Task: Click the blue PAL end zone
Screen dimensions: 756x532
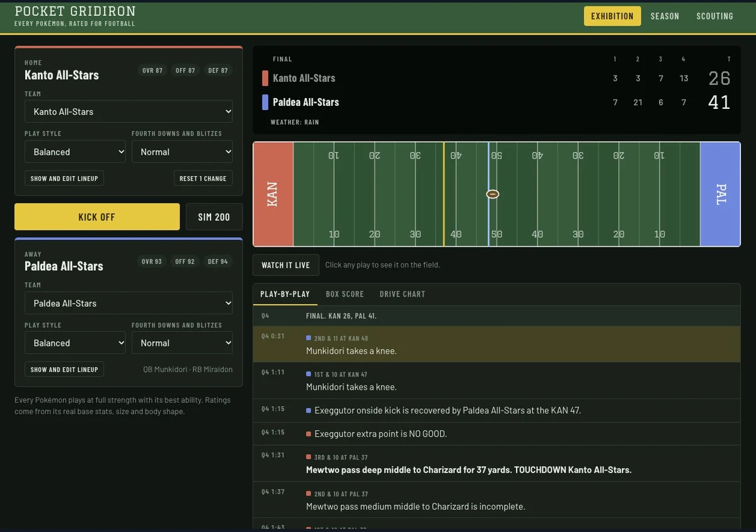Action: pyautogui.click(x=720, y=194)
